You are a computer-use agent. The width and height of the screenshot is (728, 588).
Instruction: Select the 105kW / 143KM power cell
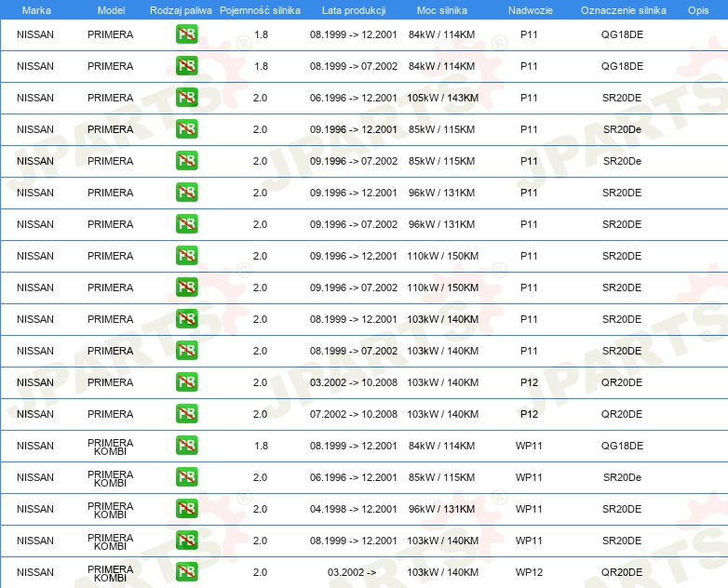click(x=442, y=98)
